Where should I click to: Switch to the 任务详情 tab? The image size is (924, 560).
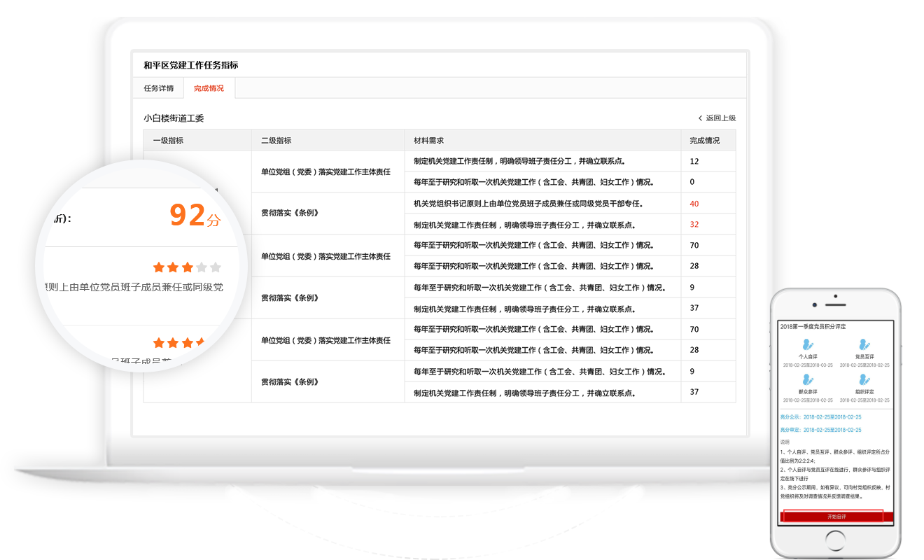[x=158, y=88]
